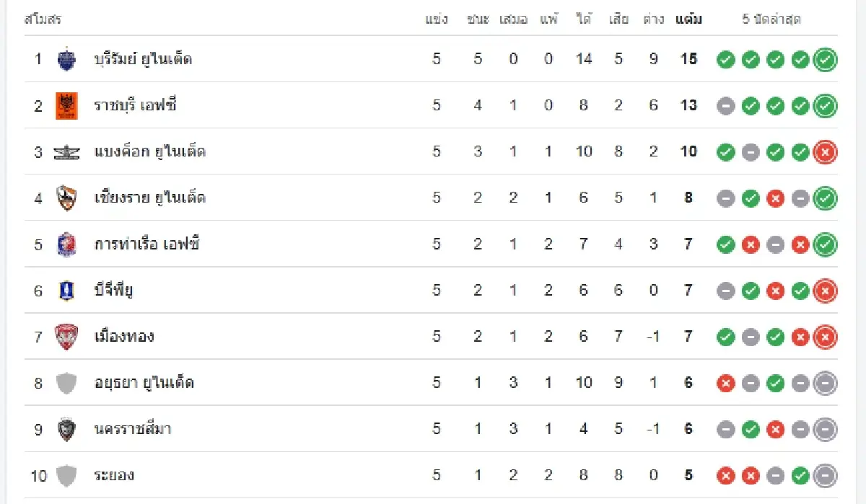Open the ระยอง team link
Image resolution: width=866 pixels, height=504 pixels.
coord(114,475)
